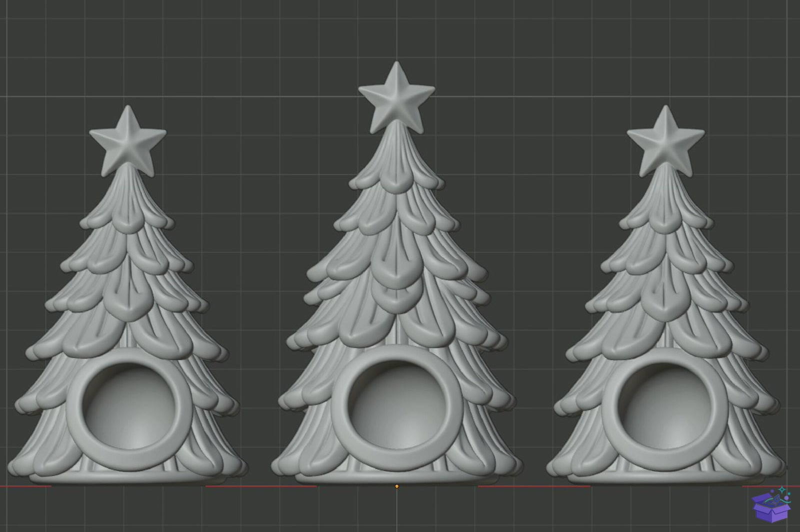Click the star atop the tallest tree
This screenshot has width=800, height=532.
(x=396, y=98)
